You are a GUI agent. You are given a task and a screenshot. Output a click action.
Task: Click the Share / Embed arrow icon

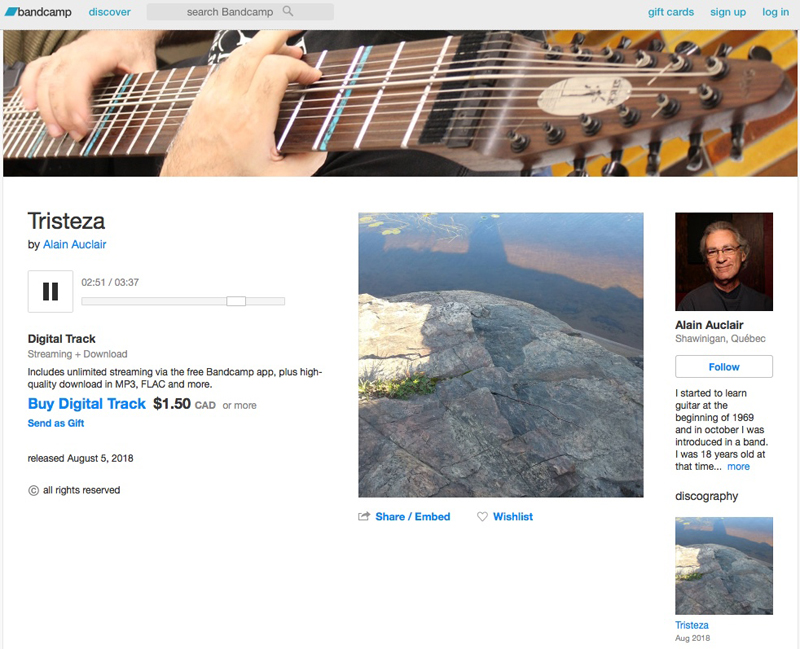tap(363, 516)
